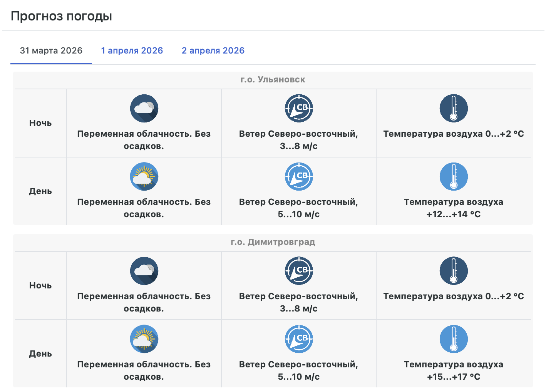Screen dimensions: 546x392
Task: Click Dimitrovgrad day sun and cloud icon
Action: point(144,339)
